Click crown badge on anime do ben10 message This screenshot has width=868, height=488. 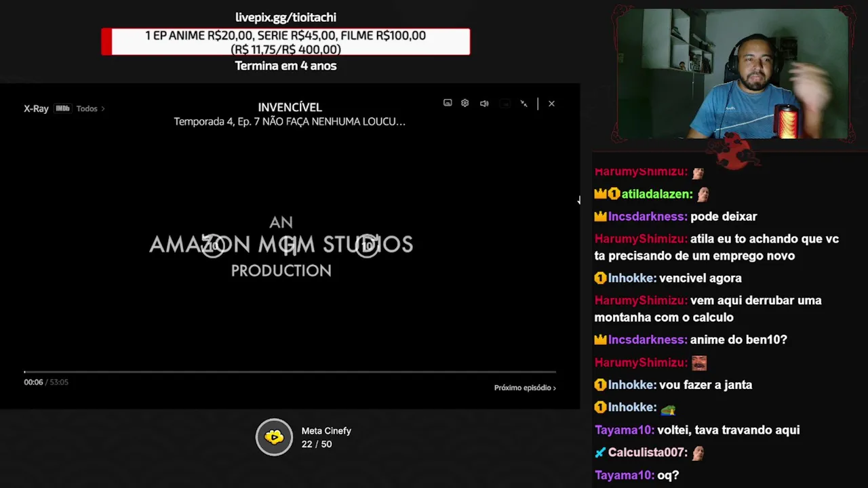pos(601,340)
